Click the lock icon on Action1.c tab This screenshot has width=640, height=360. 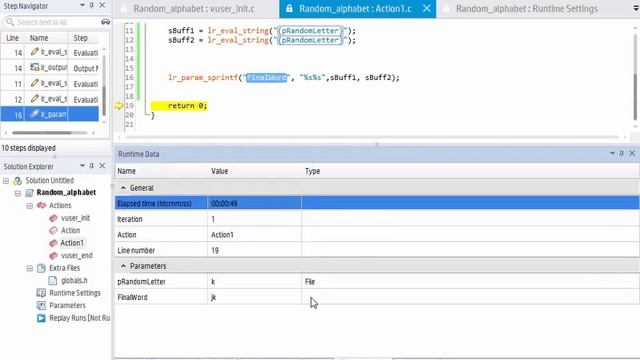point(289,9)
